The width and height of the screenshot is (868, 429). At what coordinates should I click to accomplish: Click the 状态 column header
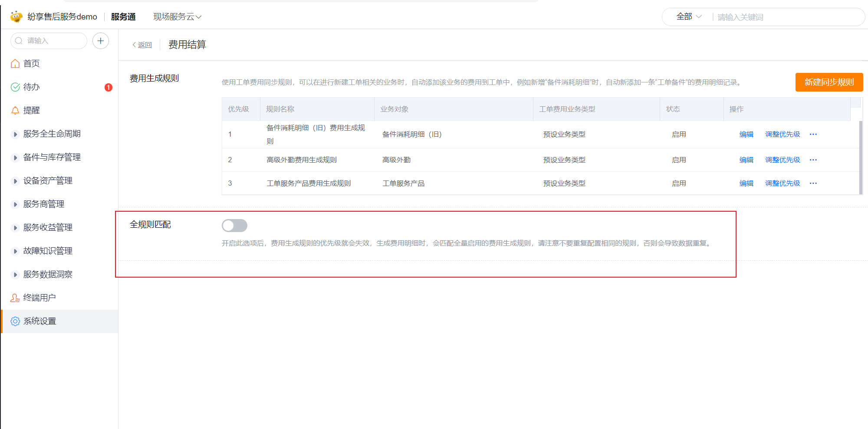tap(691, 109)
